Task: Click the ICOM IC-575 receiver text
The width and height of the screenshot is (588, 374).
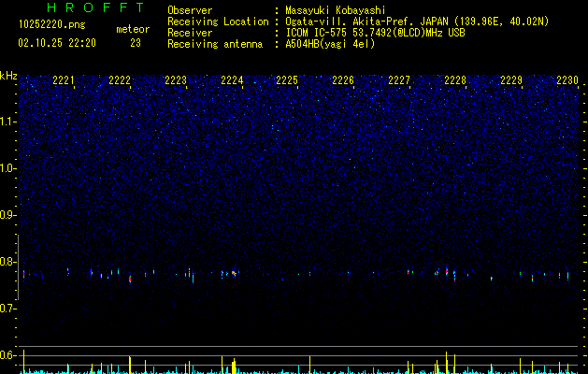Action: coord(375,33)
